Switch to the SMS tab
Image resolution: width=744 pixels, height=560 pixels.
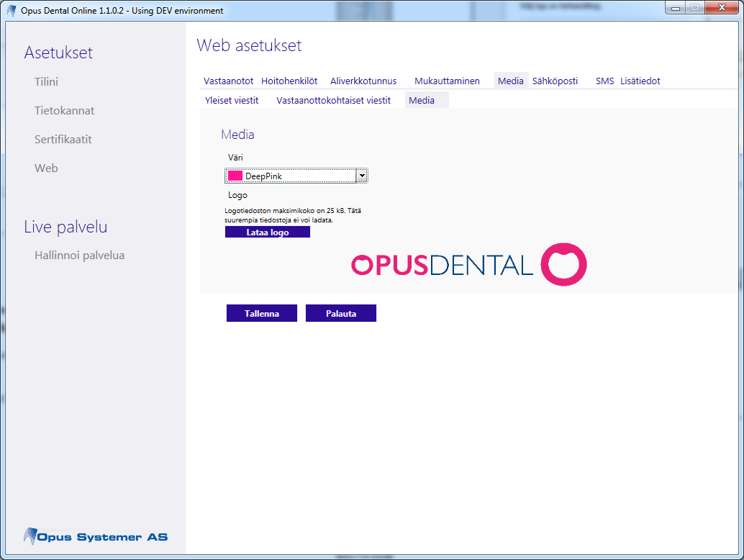click(x=604, y=81)
